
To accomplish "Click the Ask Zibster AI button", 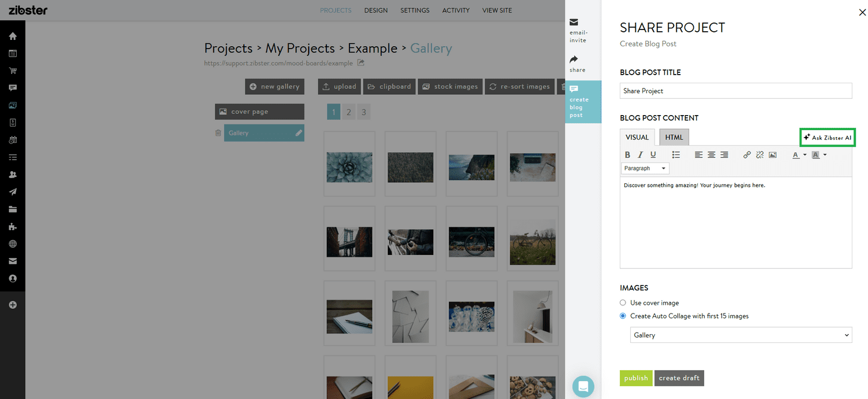I will pos(827,138).
